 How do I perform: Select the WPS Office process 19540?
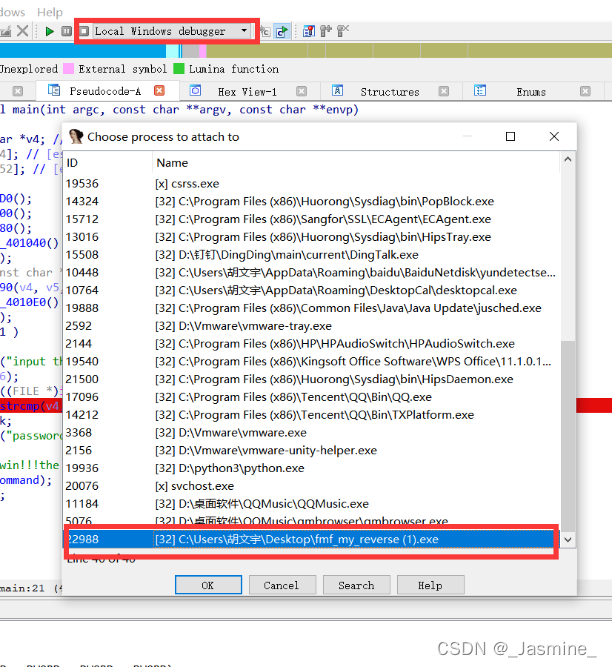[311, 362]
